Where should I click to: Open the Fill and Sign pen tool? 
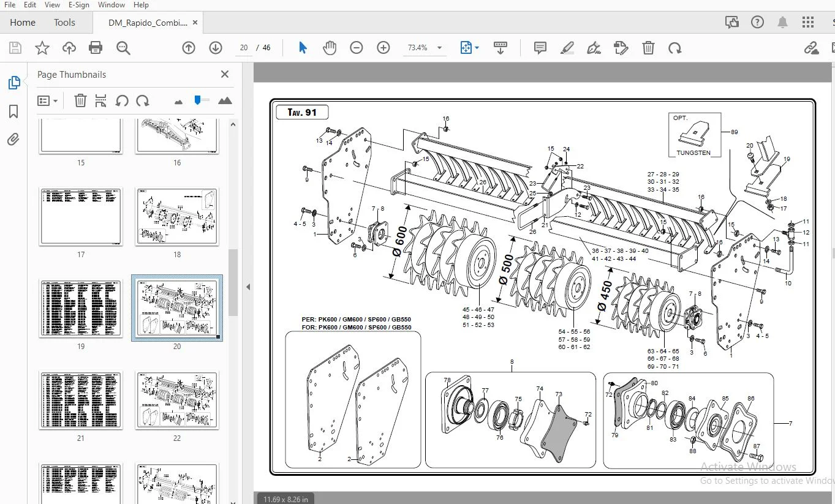(594, 48)
